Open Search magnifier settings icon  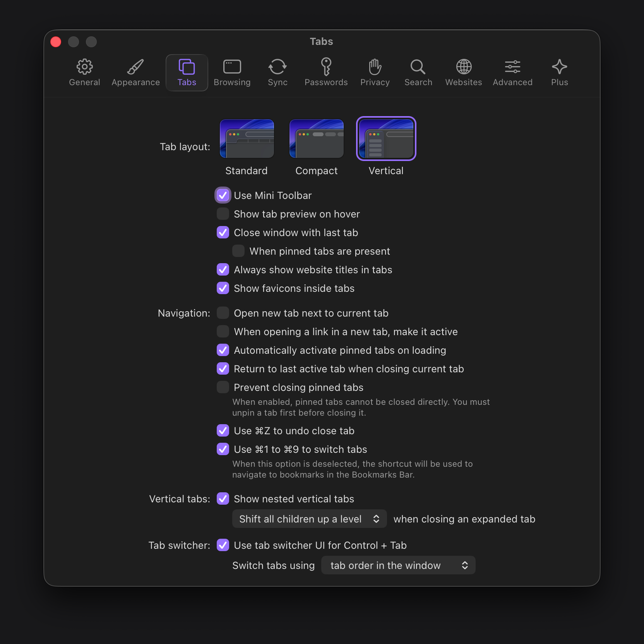(x=418, y=67)
